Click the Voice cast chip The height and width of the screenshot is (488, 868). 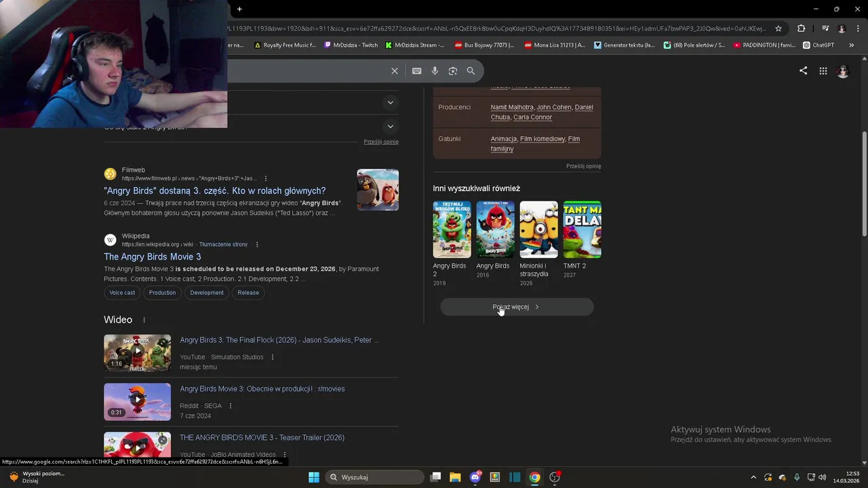pos(122,293)
